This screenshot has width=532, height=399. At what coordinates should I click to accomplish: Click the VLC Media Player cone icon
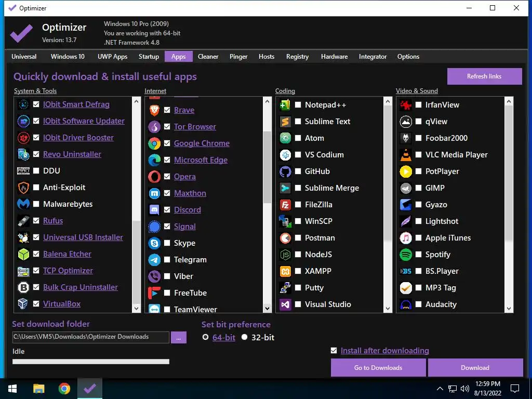click(x=406, y=155)
